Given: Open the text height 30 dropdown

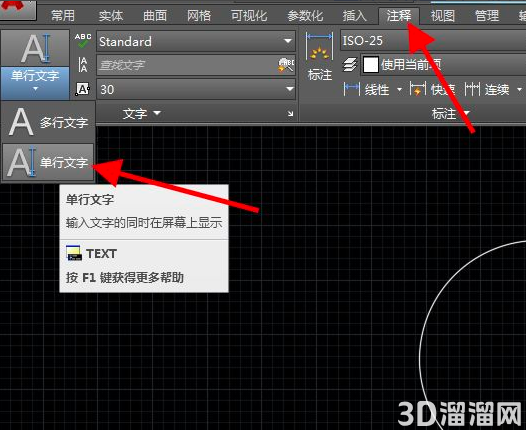Looking at the screenshot, I should coord(196,89).
